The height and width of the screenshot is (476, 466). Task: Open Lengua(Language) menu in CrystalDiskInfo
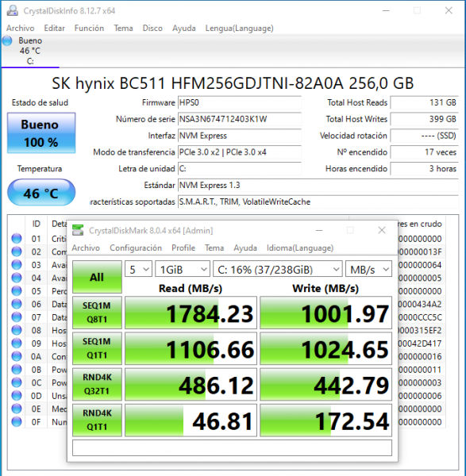(240, 29)
